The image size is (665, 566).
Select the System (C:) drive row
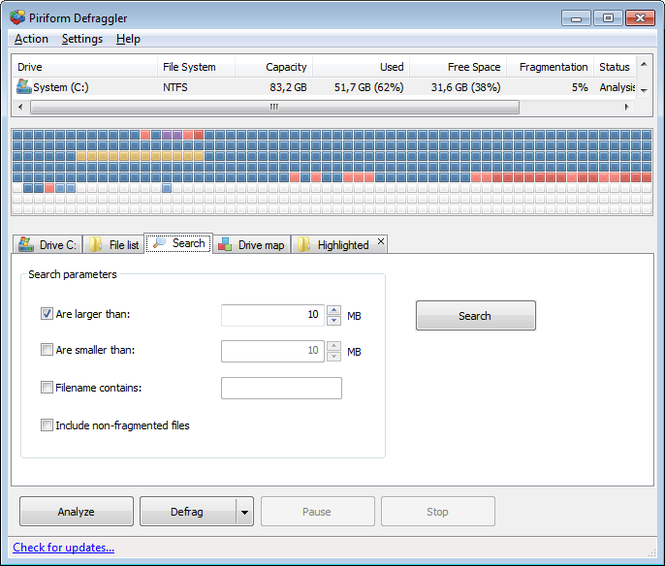coord(324,87)
